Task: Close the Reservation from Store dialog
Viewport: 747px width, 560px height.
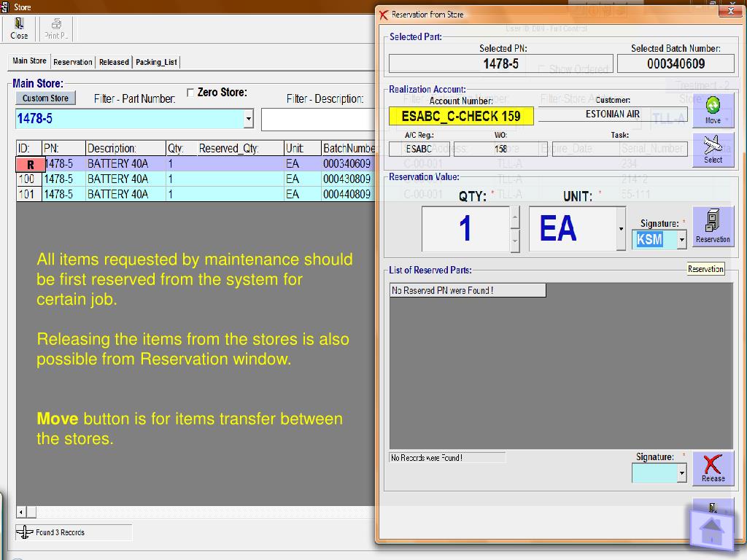Action: (731, 11)
